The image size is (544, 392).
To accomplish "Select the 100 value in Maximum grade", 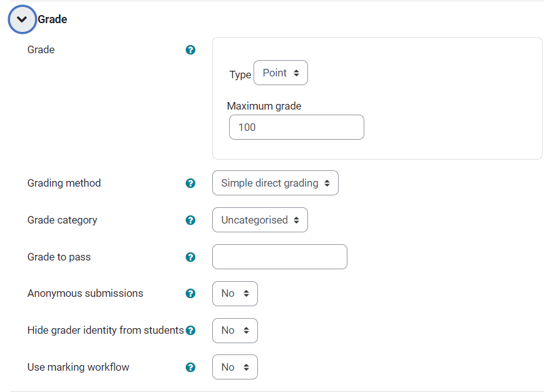I will pyautogui.click(x=247, y=127).
